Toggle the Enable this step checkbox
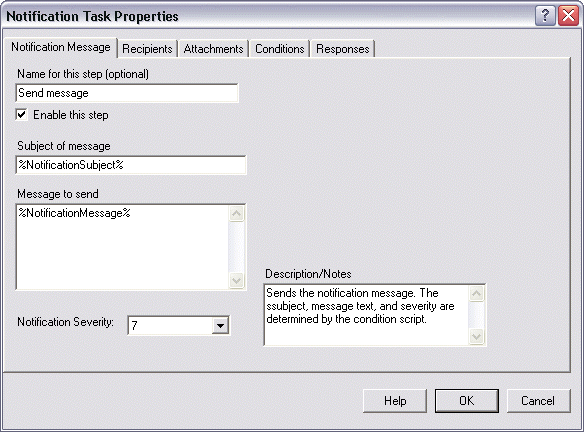 coord(22,114)
